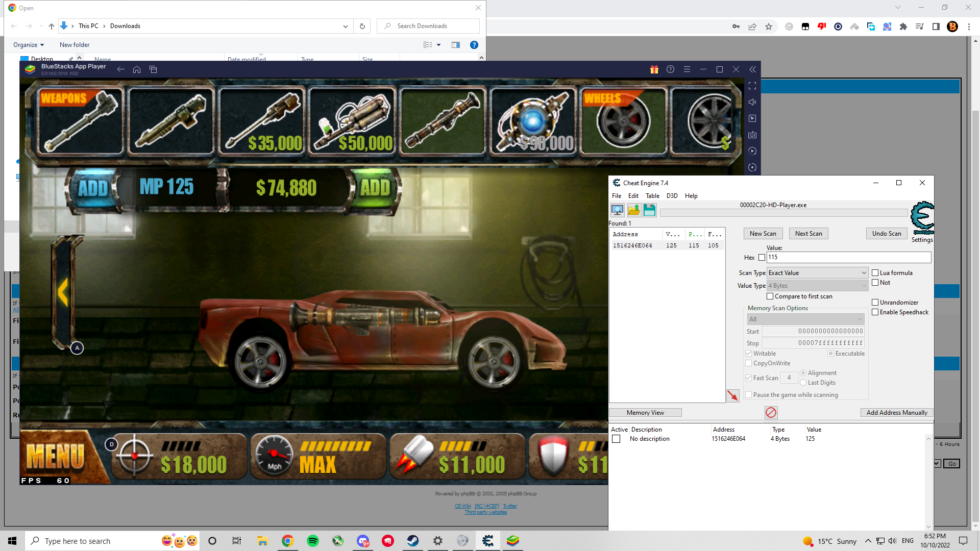Open the D3D menu in Cheat Engine
This screenshot has height=551, width=980.
(x=672, y=195)
